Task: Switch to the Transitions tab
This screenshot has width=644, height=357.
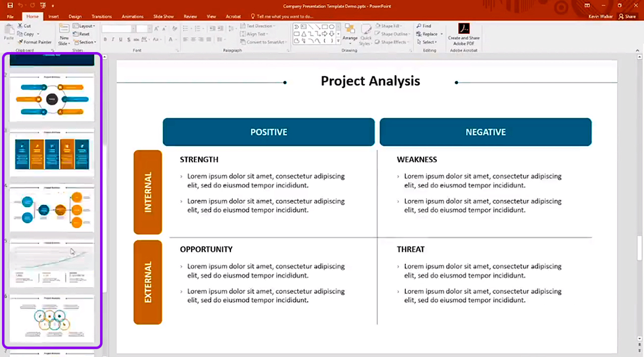Action: [102, 16]
